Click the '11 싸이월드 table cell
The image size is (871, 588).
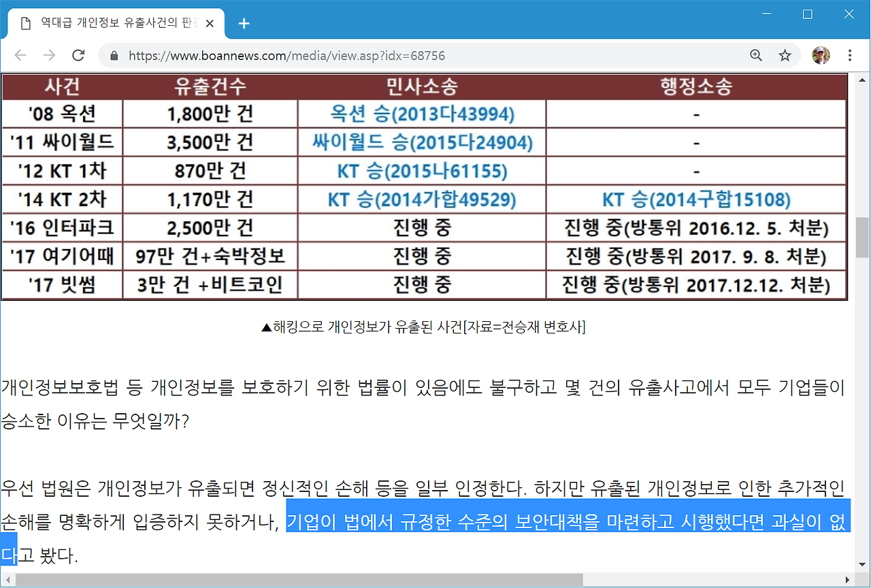63,142
